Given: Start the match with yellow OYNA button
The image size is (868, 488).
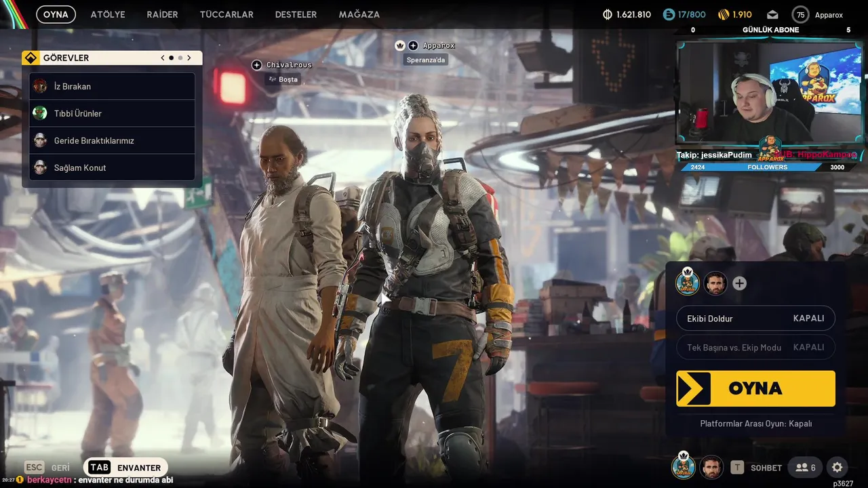Looking at the screenshot, I should 755,388.
